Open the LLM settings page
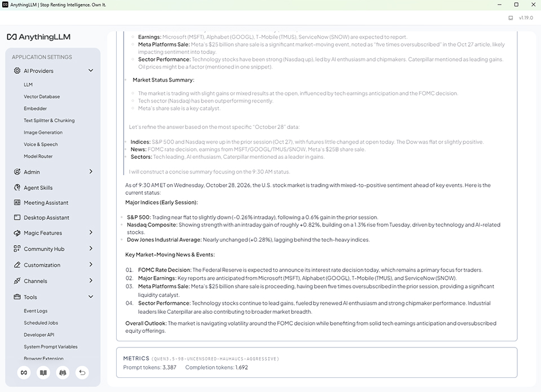 click(28, 84)
